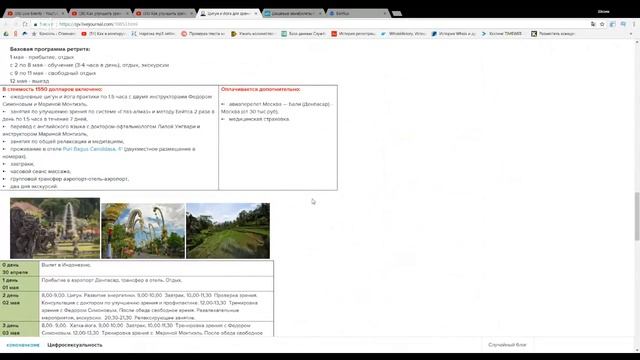The height and width of the screenshot is (360, 640).
Task: Open the 'Узнать количество' bookmark
Action: tap(253, 34)
